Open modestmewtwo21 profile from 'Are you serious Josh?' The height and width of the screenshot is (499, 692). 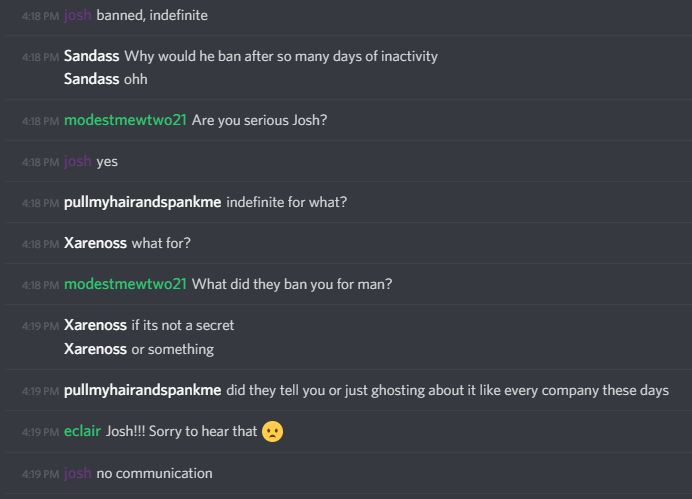125,120
